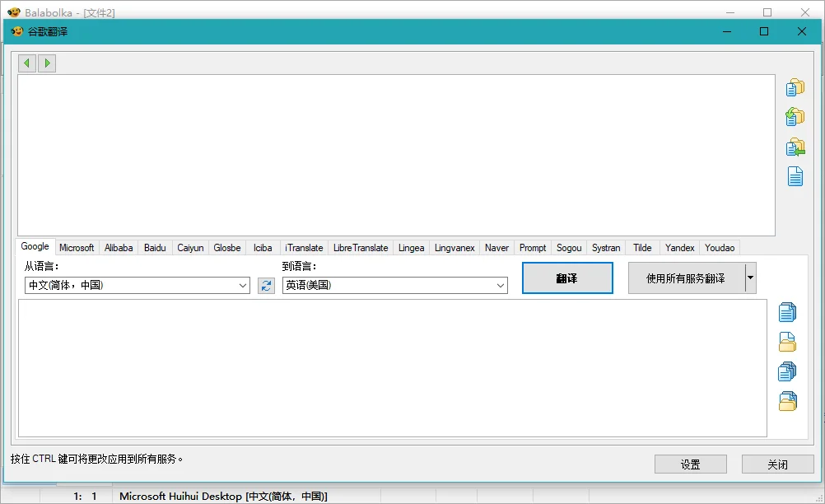Click the 关闭 close button
Viewport: 825px width, 504px height.
777,464
